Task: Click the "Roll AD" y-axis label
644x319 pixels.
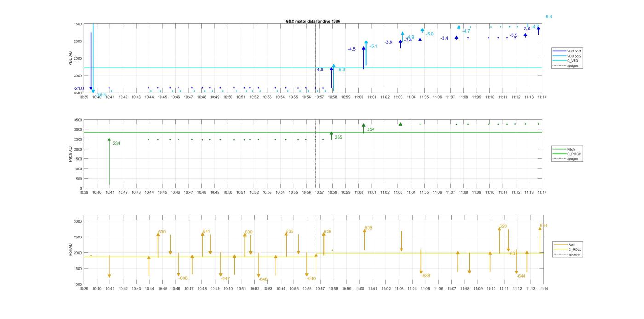Action: (x=70, y=249)
